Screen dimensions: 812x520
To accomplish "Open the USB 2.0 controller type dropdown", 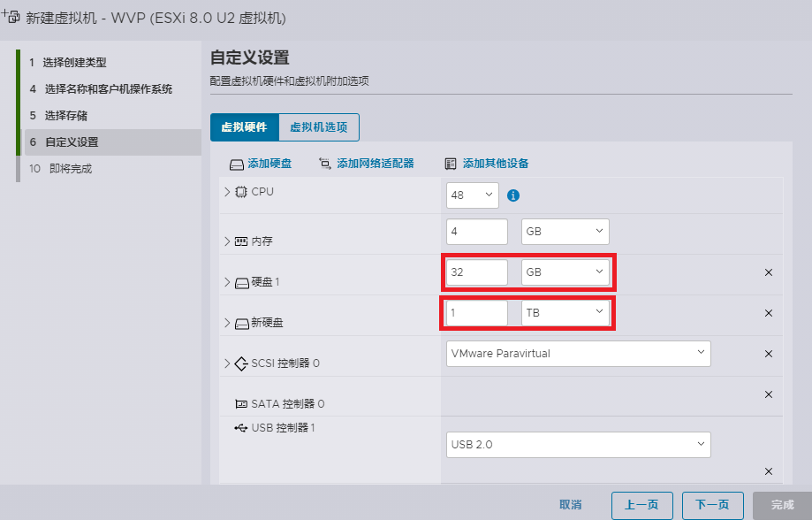I will pos(578,444).
